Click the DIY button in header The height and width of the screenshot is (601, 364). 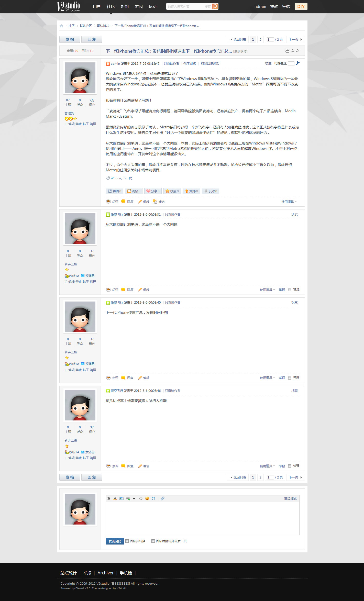(301, 6)
